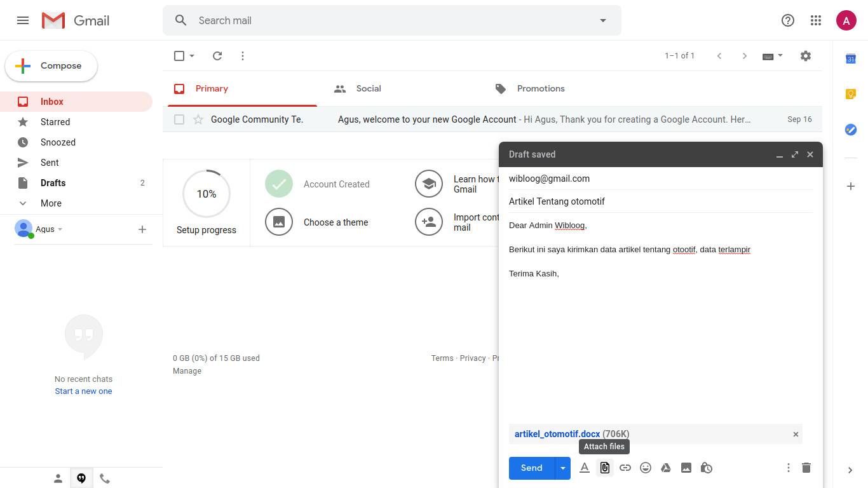Open the Privacy link
This screenshot has height=488, width=868.
click(x=473, y=358)
